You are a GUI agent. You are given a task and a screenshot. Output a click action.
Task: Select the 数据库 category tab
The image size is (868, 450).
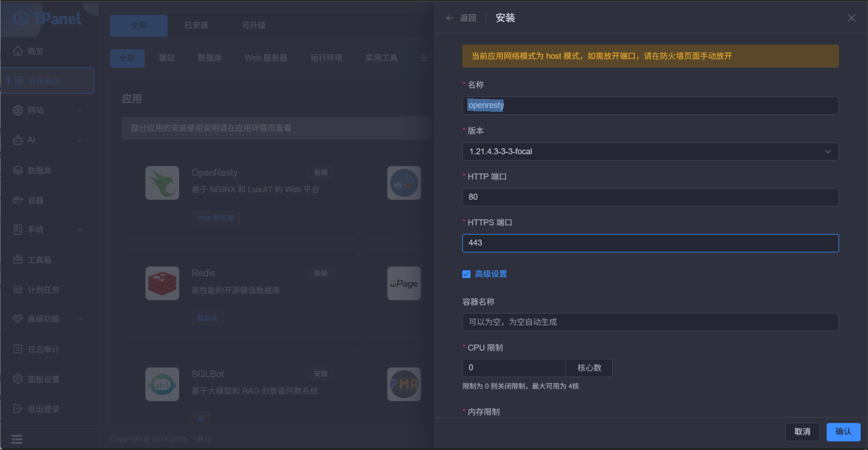(210, 58)
